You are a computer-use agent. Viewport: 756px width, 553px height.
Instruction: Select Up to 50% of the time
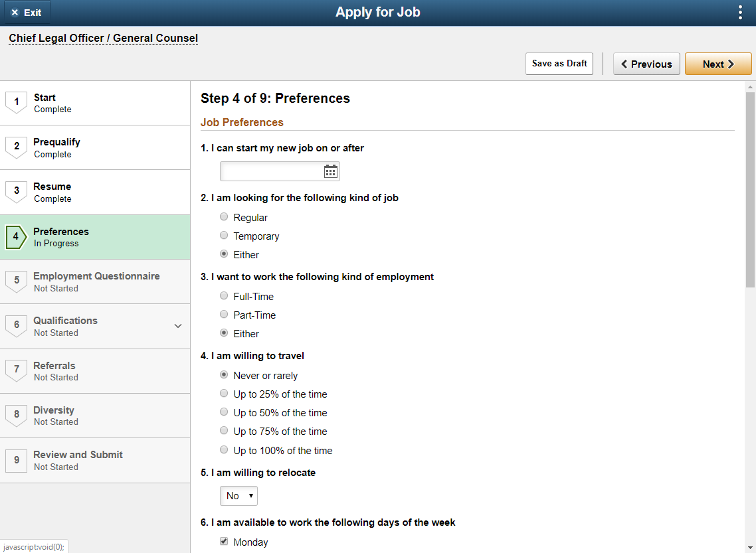pos(224,412)
